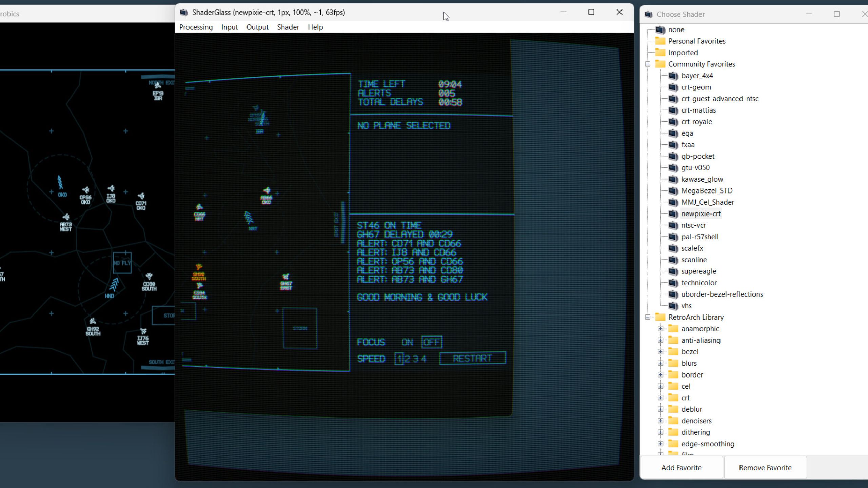The width and height of the screenshot is (868, 488).
Task: Expand the crt folder in RetroArch Library
Action: click(x=660, y=398)
